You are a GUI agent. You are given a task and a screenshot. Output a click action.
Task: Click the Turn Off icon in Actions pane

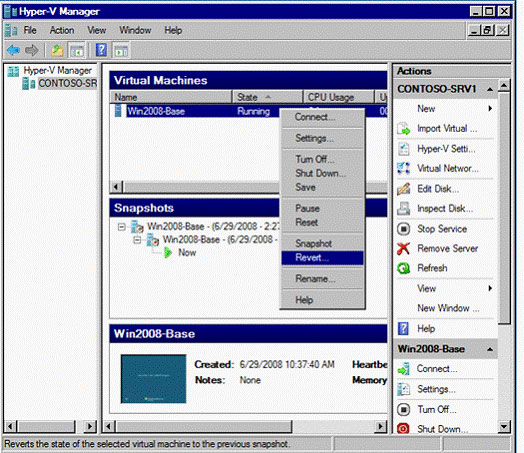[x=404, y=409]
